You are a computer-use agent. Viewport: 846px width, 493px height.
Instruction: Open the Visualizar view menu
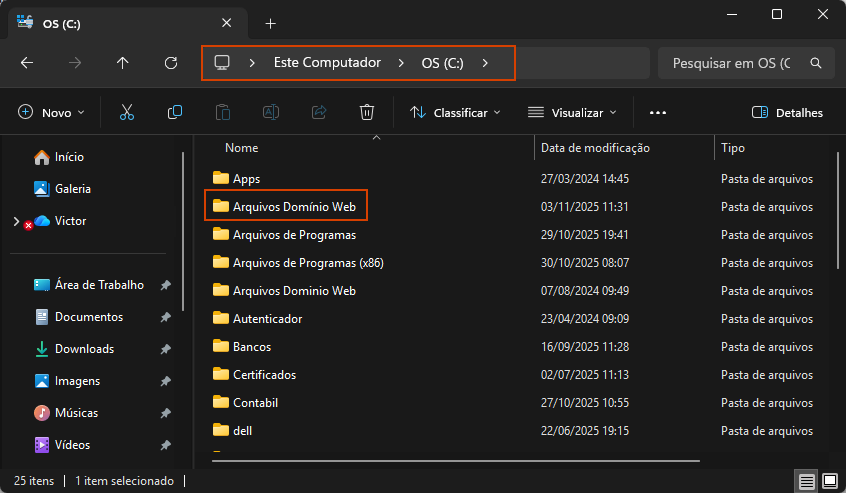click(x=572, y=113)
